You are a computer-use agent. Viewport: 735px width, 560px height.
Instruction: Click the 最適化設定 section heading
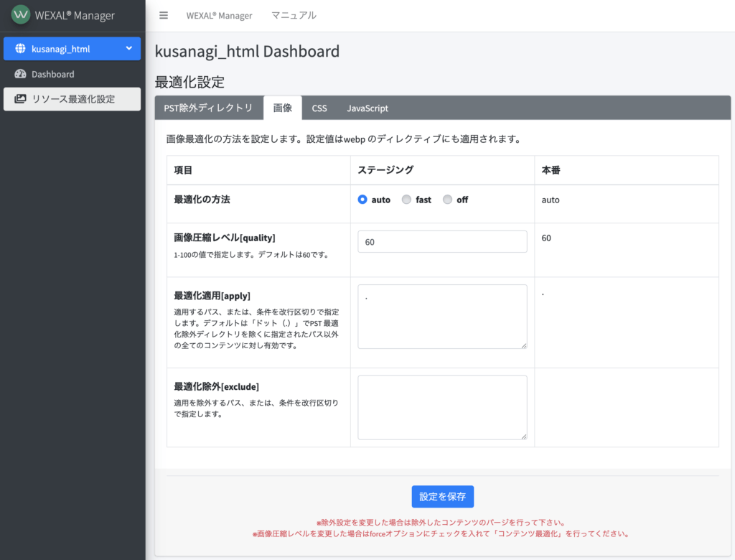[189, 82]
